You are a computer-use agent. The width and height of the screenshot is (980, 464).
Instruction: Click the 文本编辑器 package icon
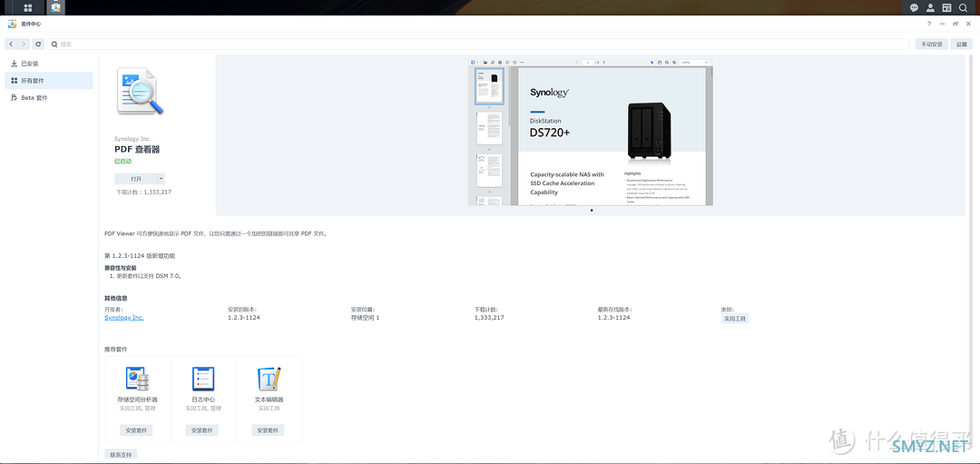pyautogui.click(x=269, y=379)
